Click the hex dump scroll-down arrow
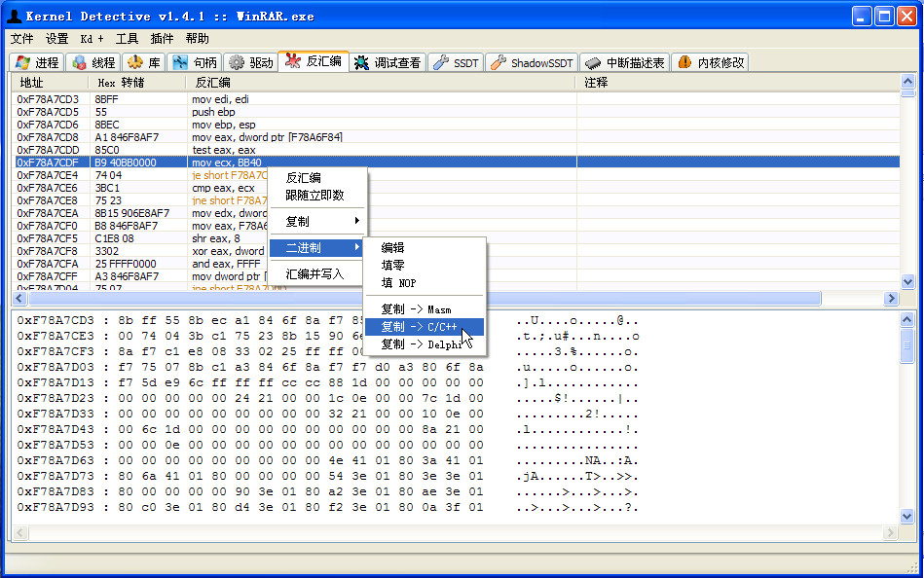924x578 pixels. point(907,516)
